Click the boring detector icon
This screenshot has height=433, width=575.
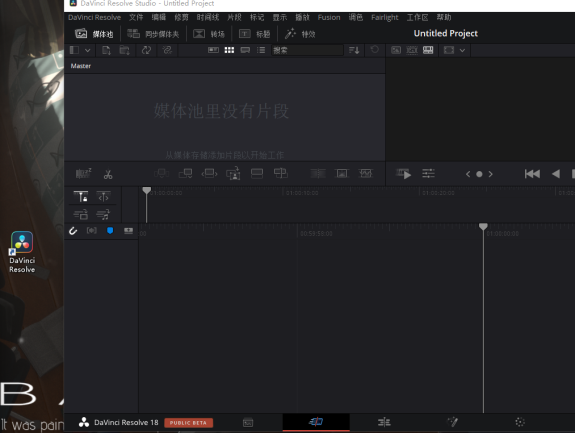[83, 173]
